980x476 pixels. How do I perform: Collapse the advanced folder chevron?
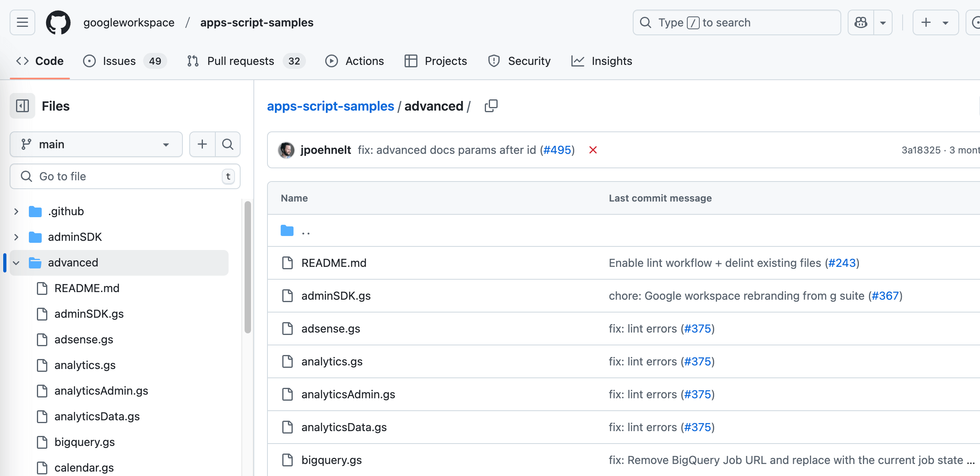pyautogui.click(x=16, y=262)
